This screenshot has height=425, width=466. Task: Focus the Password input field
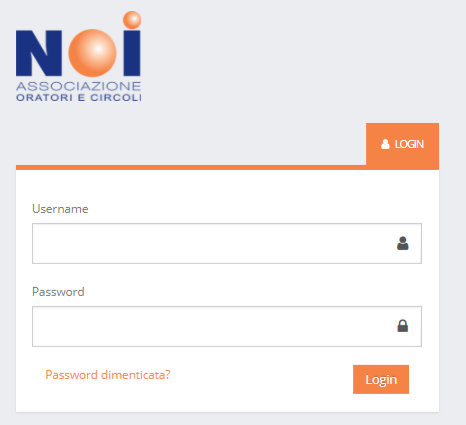(227, 326)
